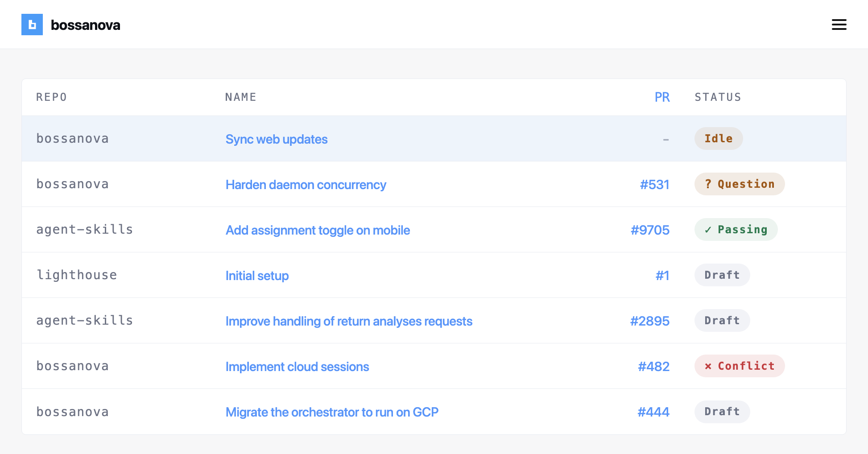Open pull request #444
The width and height of the screenshot is (868, 454).
[653, 412]
